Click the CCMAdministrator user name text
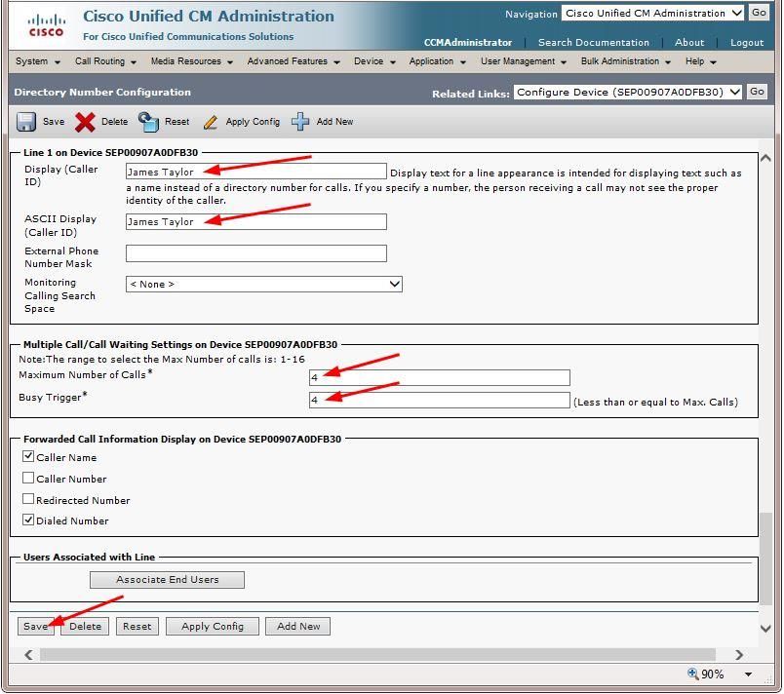Image resolution: width=784 pixels, height=694 pixels. (x=467, y=43)
